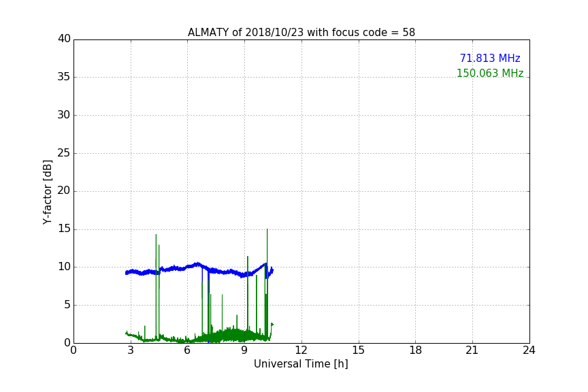Click the x-axis tick label 12
588x392 pixels.
[x=301, y=350]
